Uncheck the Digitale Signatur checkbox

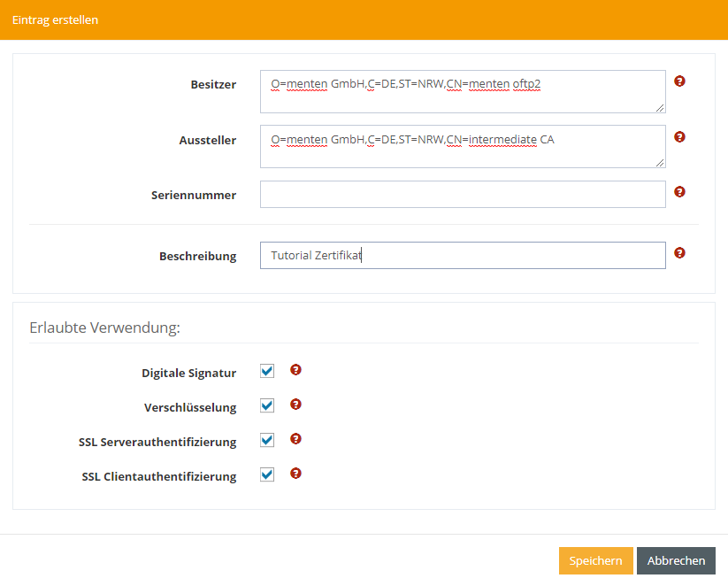click(267, 371)
